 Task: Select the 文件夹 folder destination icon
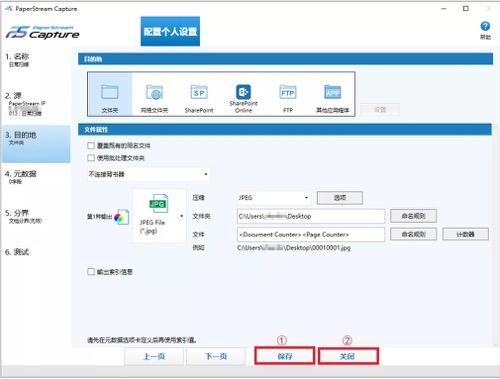tap(110, 94)
